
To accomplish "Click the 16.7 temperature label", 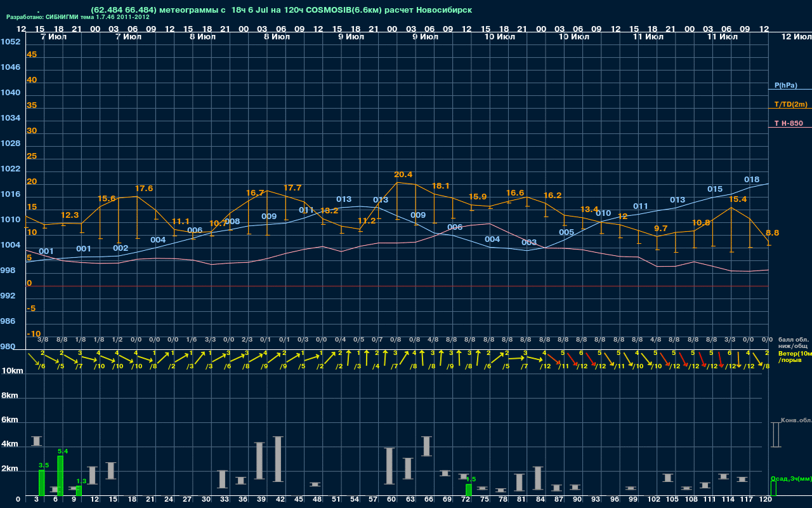I will coord(255,192).
